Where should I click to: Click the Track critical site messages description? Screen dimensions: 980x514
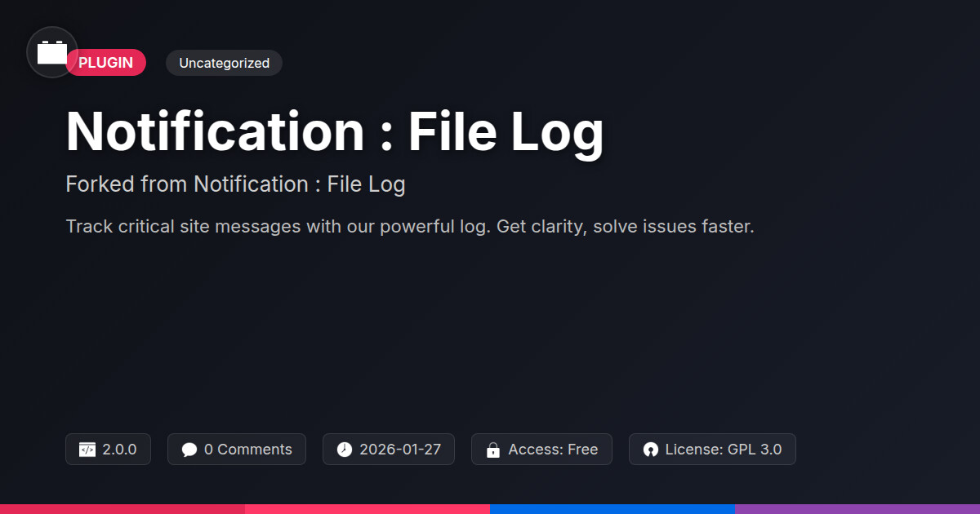[x=409, y=226]
